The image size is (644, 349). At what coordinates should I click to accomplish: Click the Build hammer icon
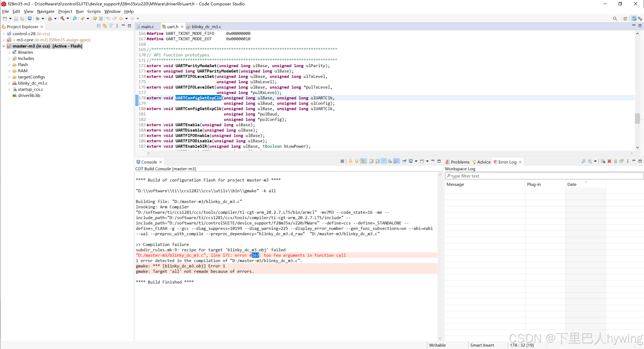pos(62,18)
